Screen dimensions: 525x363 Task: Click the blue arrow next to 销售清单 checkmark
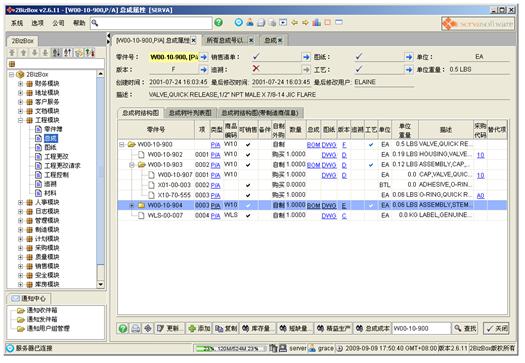306,57
